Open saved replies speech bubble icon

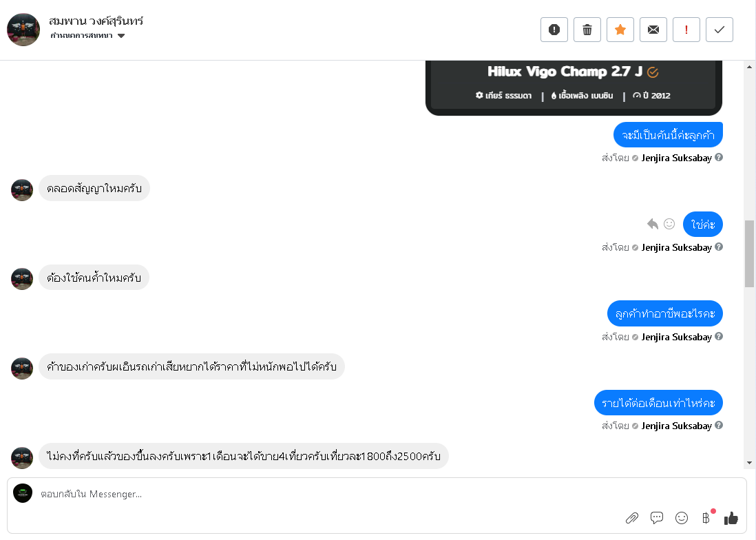pyautogui.click(x=657, y=518)
